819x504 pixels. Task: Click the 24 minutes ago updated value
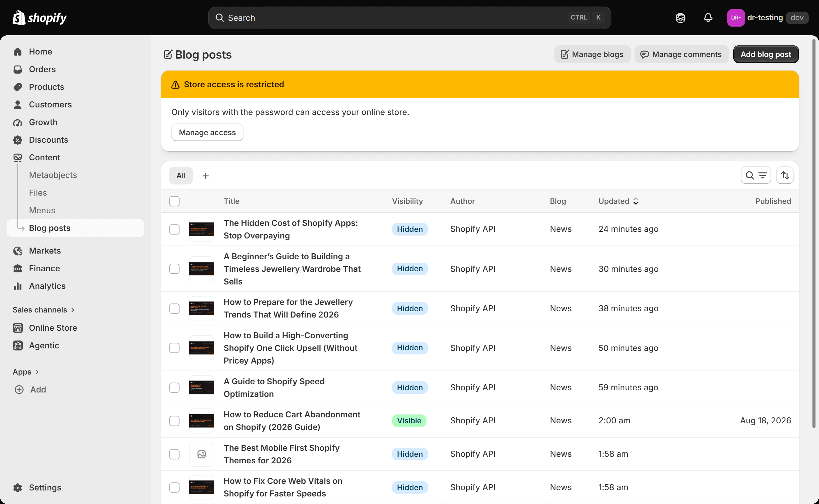pyautogui.click(x=628, y=229)
